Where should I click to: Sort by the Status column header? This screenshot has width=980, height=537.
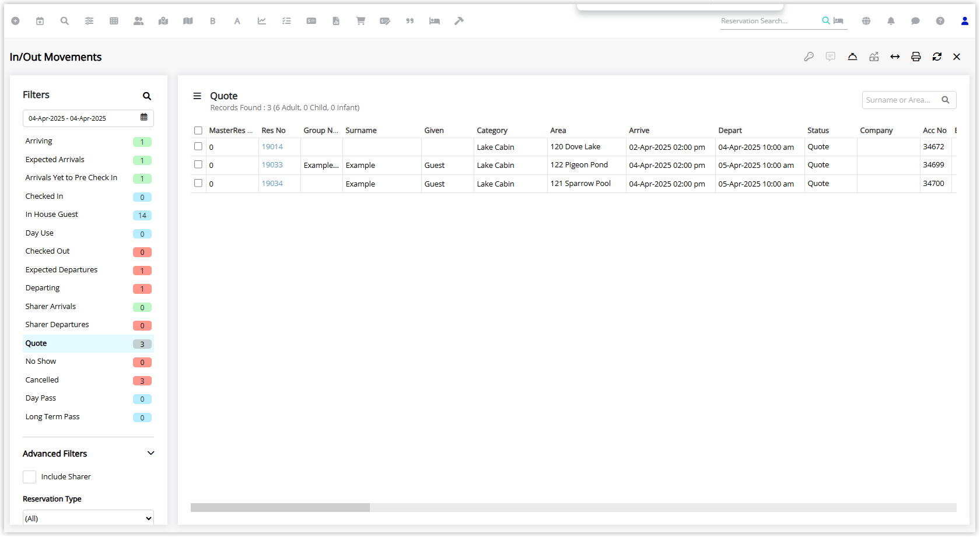coord(818,131)
